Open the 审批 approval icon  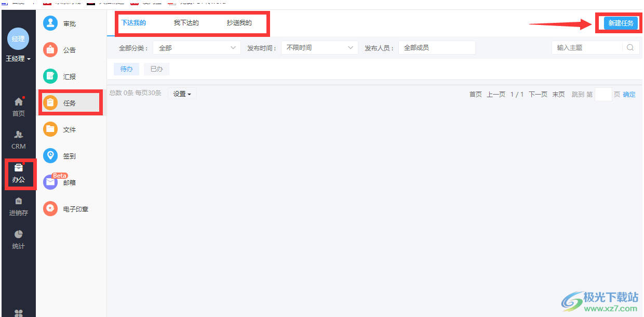(x=50, y=23)
